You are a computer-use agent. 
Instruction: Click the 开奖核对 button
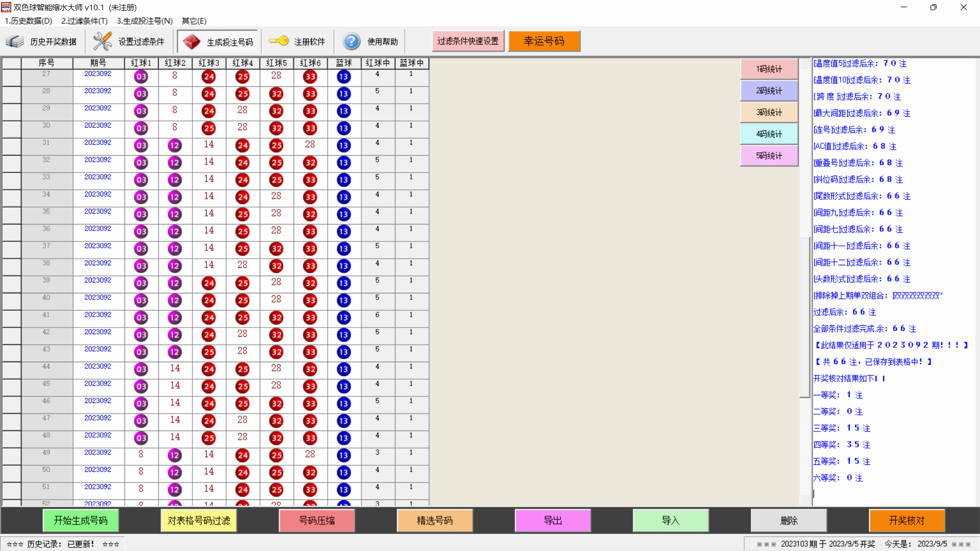[x=906, y=520]
